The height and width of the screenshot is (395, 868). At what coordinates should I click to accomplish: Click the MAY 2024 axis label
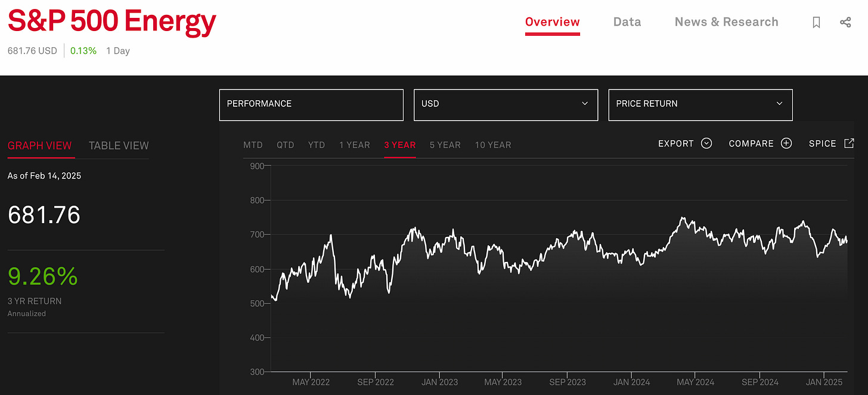(695, 382)
